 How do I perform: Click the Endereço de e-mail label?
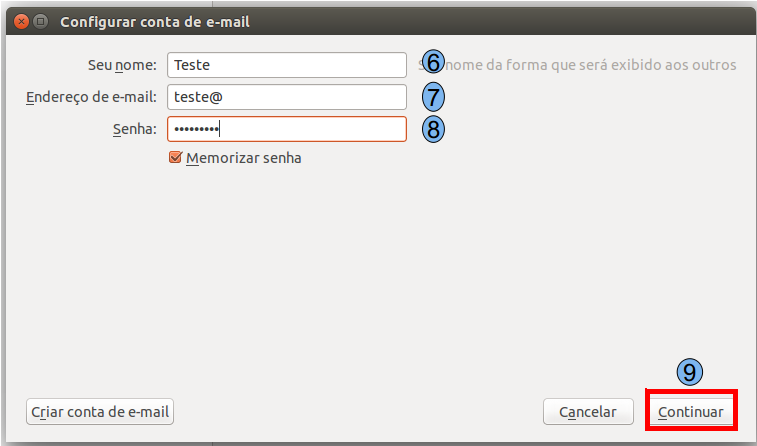pyautogui.click(x=91, y=97)
